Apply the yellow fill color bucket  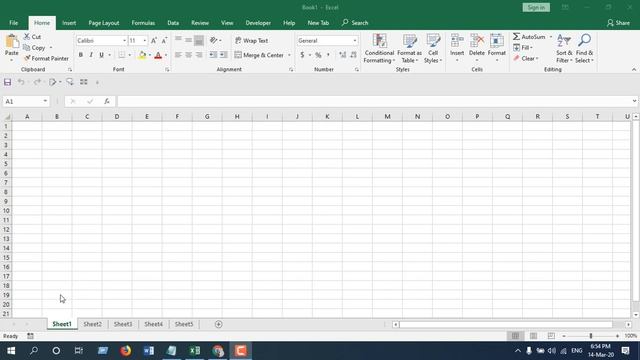point(142,55)
